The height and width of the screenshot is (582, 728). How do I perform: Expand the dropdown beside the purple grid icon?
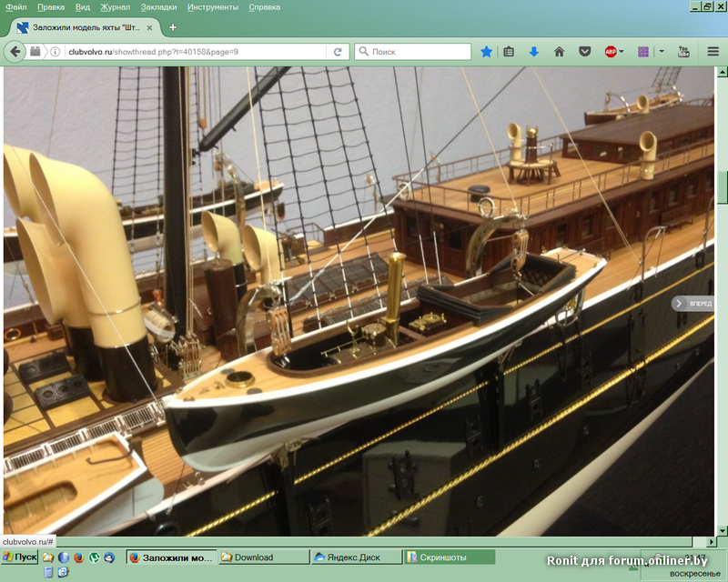point(662,52)
